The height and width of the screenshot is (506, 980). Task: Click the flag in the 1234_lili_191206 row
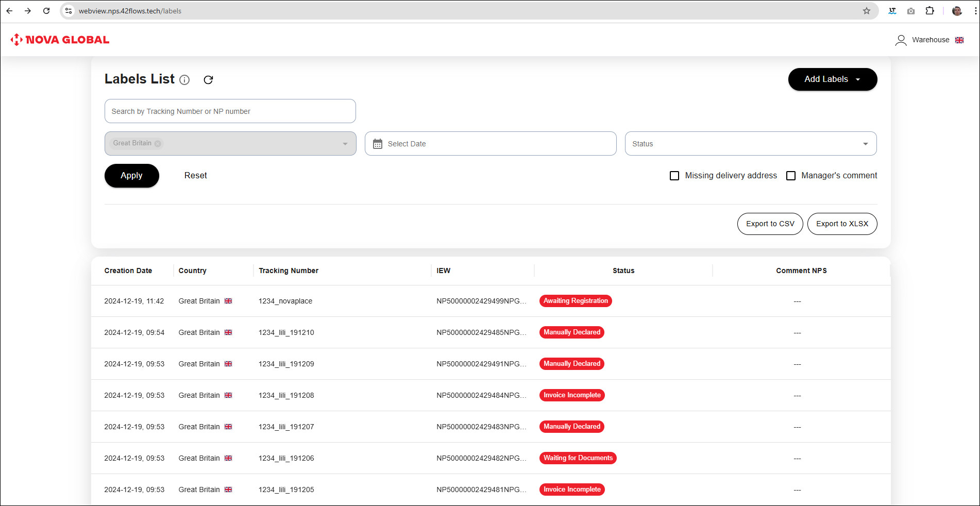[x=228, y=458]
